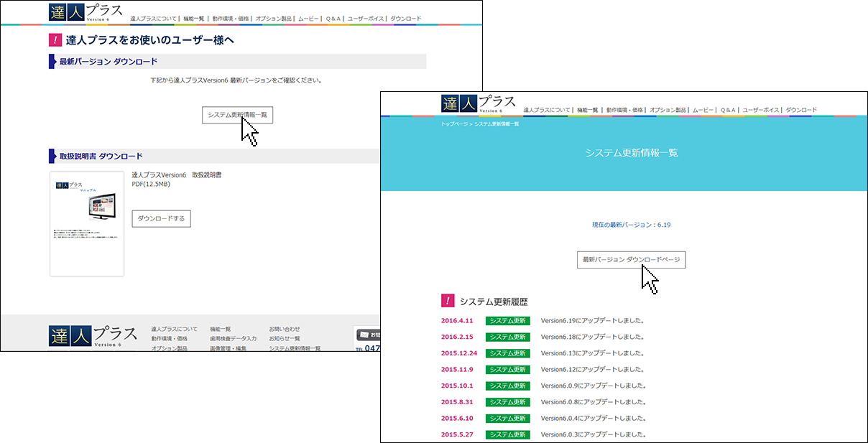Open 動作環境・価格 in right page top navigation
Viewport: 868px width, 443px height.
click(624, 110)
